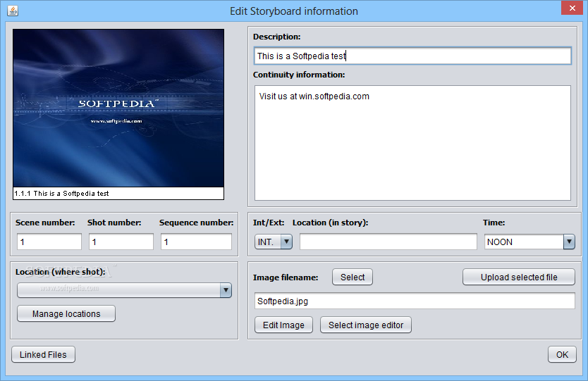The image size is (588, 381).
Task: Click the Select image editor button
Action: [366, 325]
